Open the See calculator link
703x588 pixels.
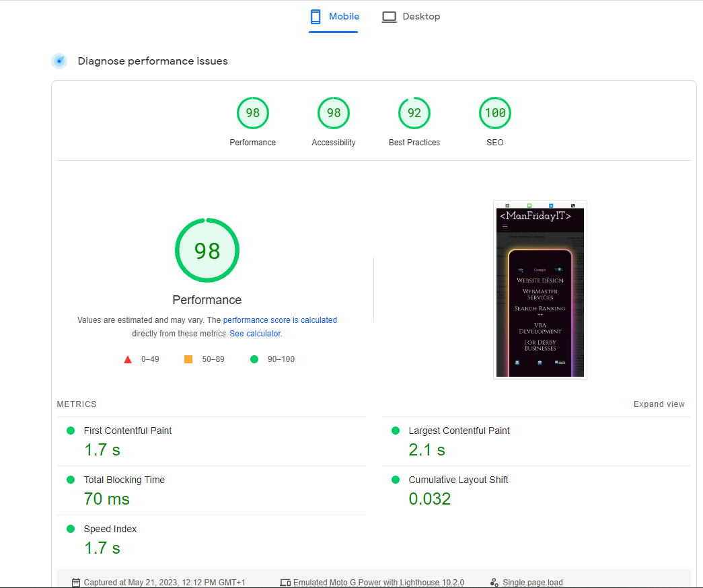[x=255, y=334]
